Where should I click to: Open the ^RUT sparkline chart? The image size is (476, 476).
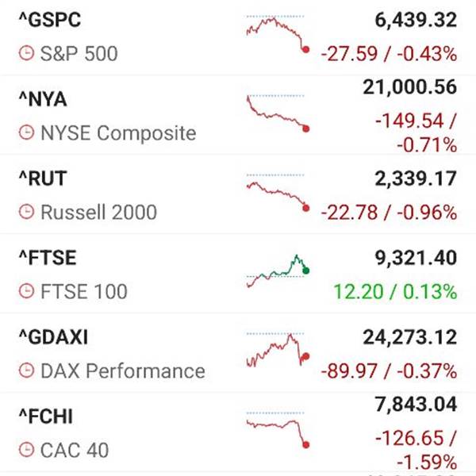pyautogui.click(x=278, y=193)
